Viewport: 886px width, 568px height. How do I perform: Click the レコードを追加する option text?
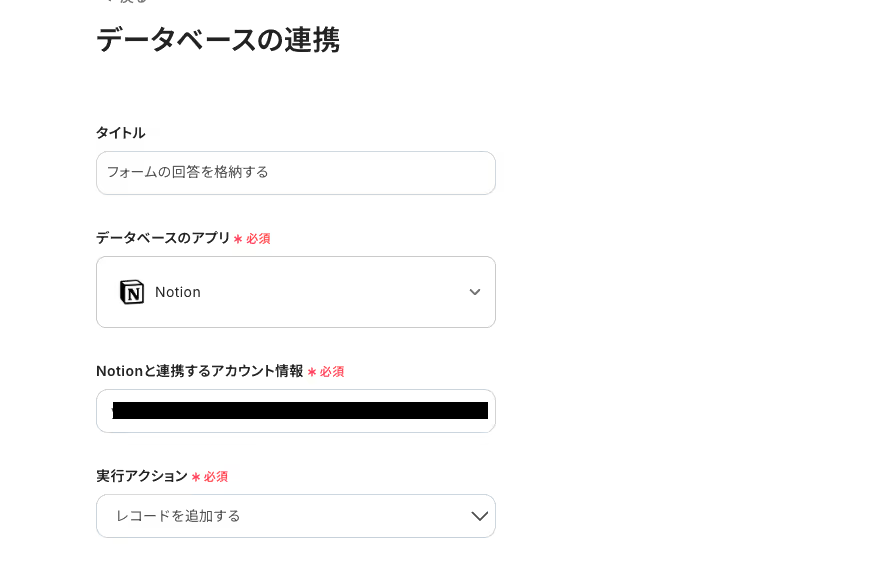point(178,516)
